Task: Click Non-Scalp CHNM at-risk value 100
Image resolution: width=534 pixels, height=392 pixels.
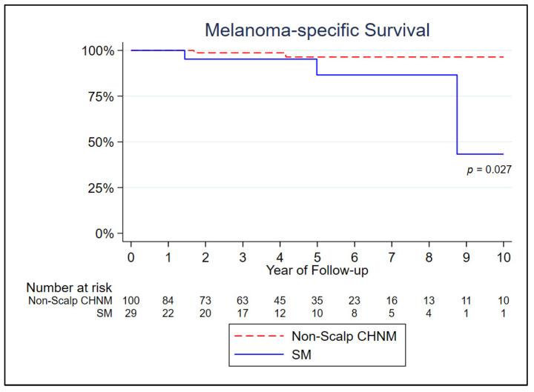Action: pyautogui.click(x=131, y=300)
